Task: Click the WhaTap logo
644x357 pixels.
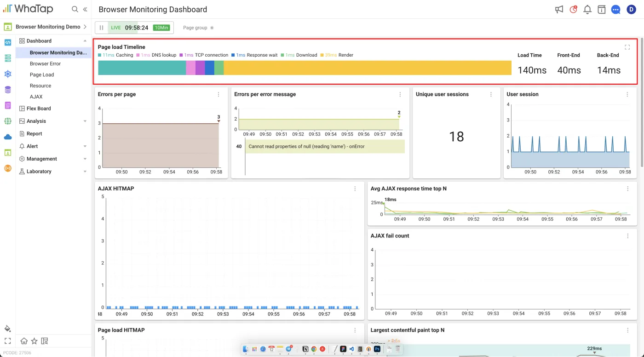Action: (x=28, y=9)
